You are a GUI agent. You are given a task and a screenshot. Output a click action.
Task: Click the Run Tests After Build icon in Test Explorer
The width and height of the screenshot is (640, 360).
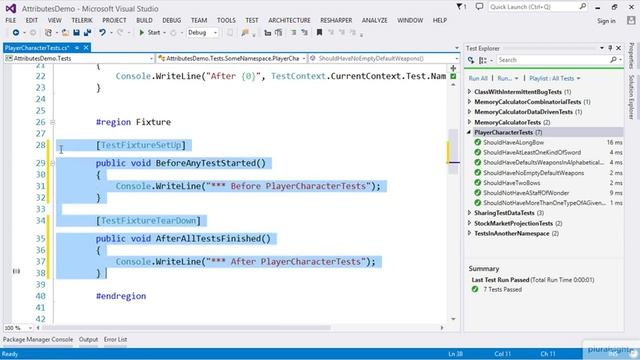(x=471, y=60)
